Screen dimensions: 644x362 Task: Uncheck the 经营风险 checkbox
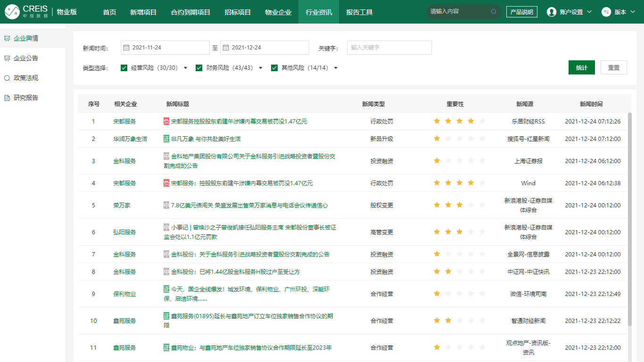(x=124, y=68)
